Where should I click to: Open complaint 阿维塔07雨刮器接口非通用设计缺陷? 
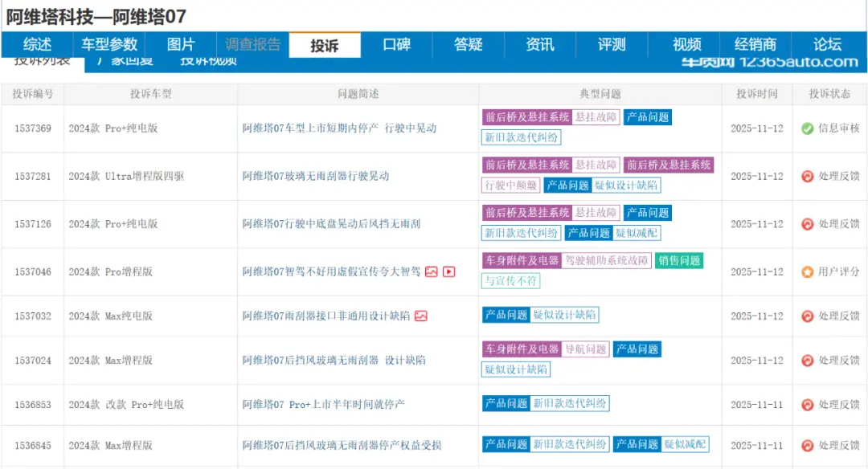pyautogui.click(x=326, y=316)
